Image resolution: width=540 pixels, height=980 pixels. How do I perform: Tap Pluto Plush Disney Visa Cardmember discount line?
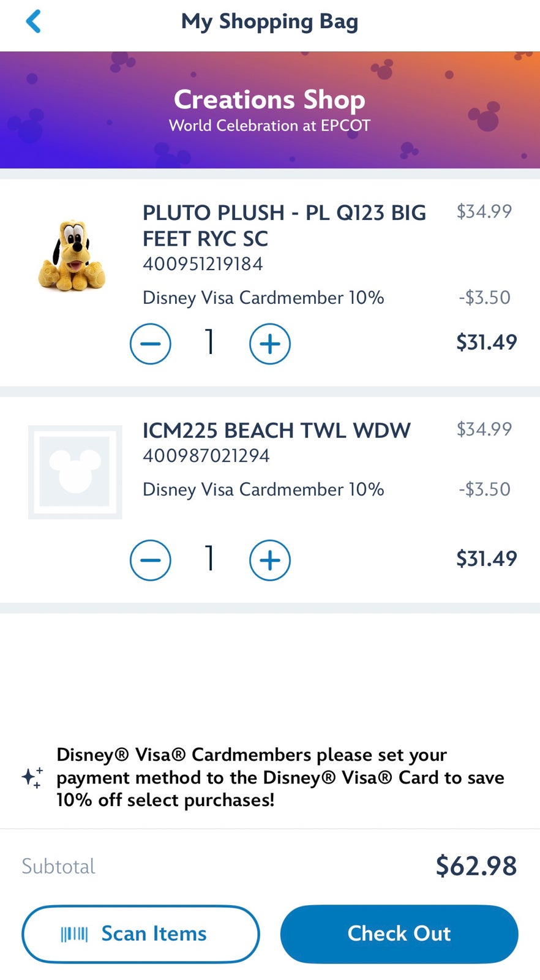[263, 298]
